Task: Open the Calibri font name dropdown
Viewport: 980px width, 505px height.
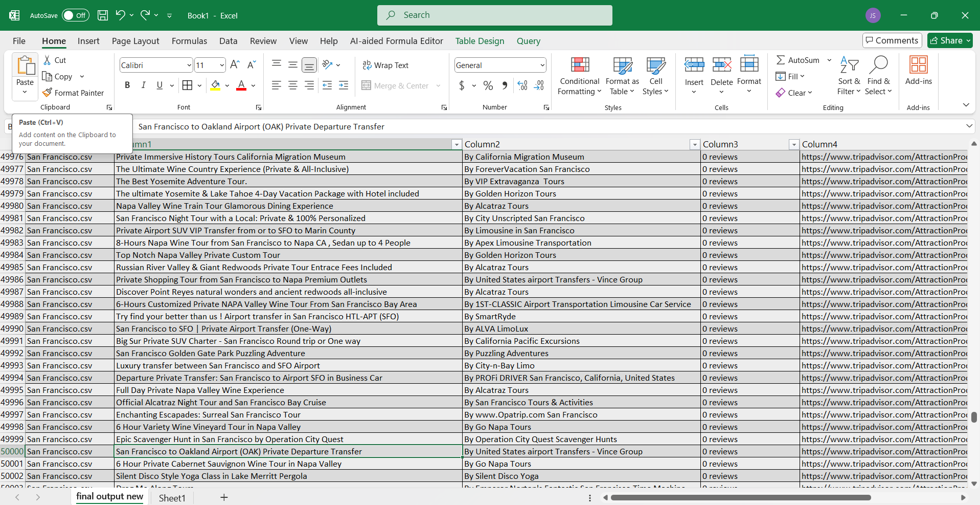Action: [x=189, y=65]
